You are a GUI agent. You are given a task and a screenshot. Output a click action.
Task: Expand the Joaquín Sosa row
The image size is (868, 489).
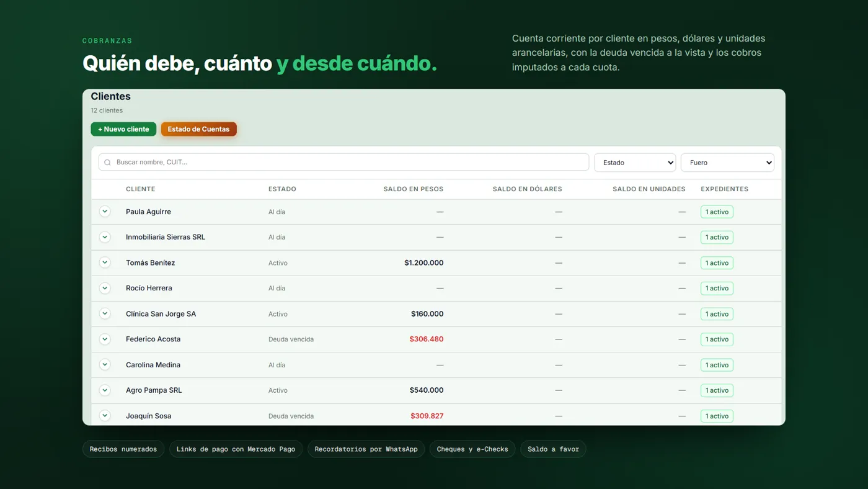click(105, 415)
